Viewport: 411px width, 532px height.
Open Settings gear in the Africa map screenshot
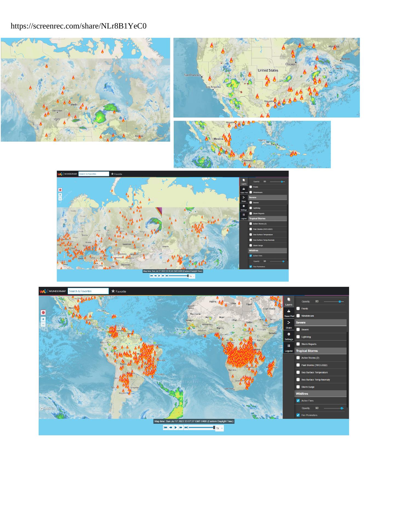289,336
